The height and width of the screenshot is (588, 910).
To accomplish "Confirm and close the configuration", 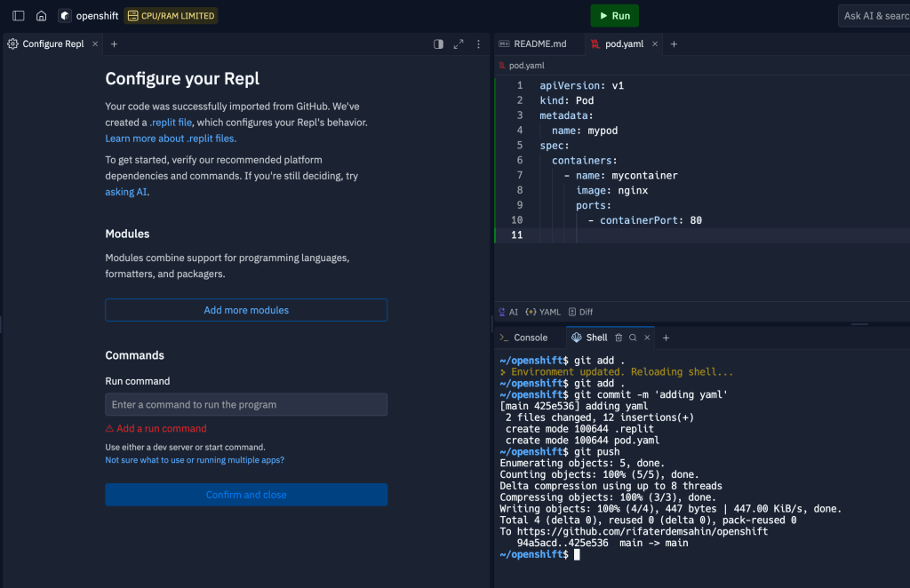I will (x=246, y=495).
